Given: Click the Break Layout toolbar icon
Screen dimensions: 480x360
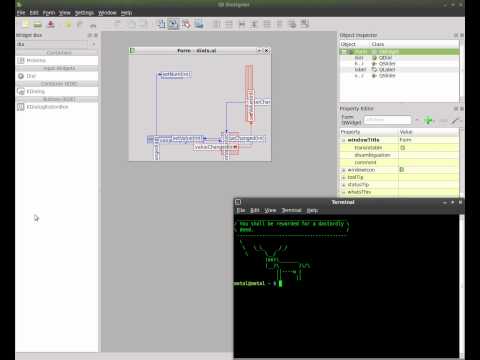Looking at the screenshot, I should point(292,24).
